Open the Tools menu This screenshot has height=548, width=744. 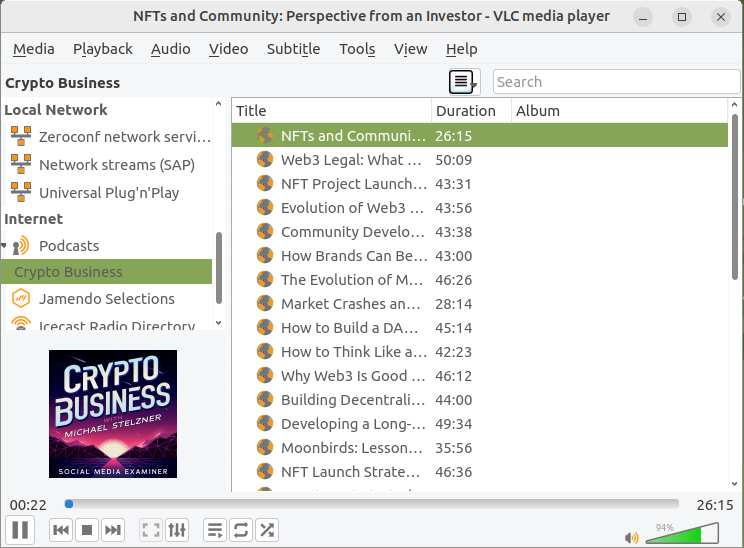pos(357,49)
